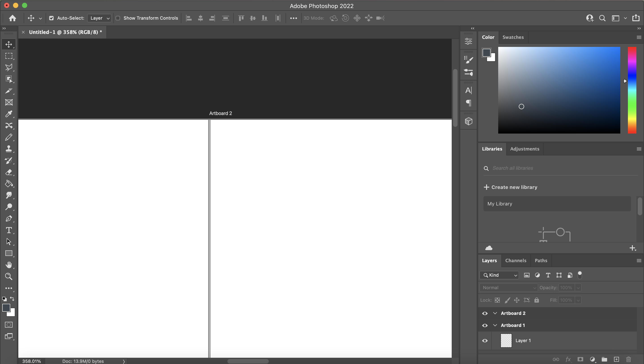Select the Horizontal Type tool
Screen dimensions: 644x364
(9, 230)
